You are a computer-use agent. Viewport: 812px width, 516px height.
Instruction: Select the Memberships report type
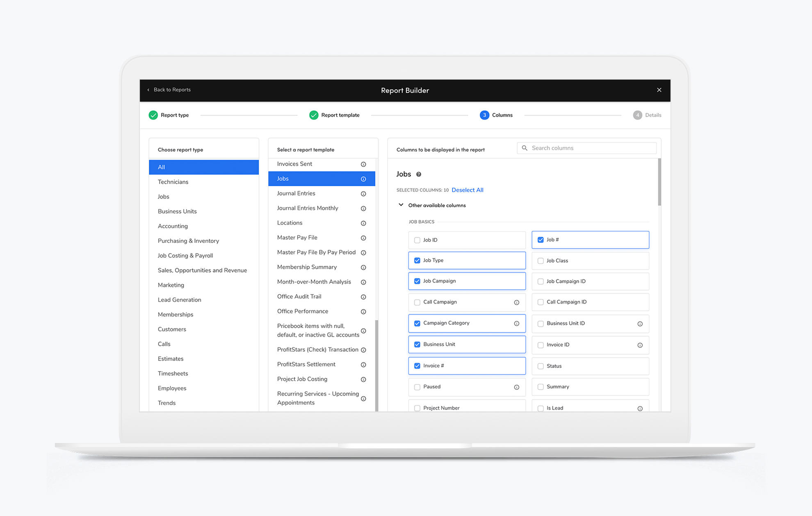176,314
